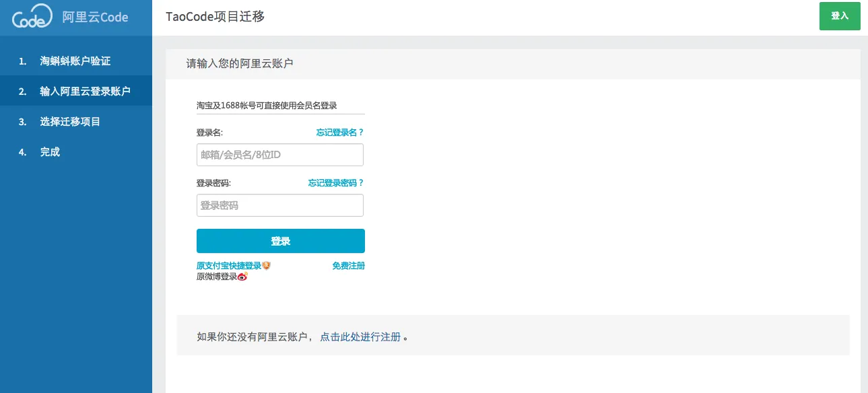
Task: Open the 忘记登录密码？ link
Action: point(336,183)
